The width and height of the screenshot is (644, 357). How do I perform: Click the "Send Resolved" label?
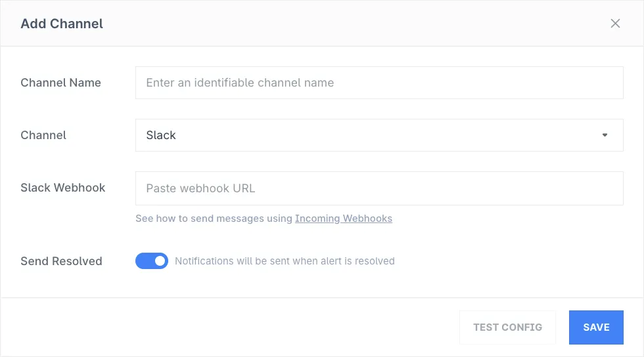(x=61, y=261)
